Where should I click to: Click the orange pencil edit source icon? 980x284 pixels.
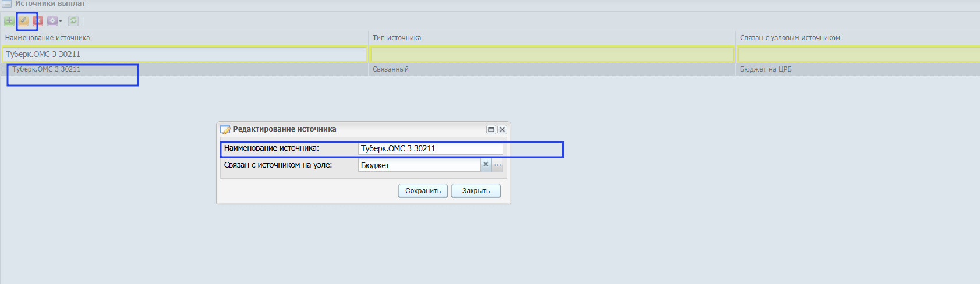click(x=24, y=21)
